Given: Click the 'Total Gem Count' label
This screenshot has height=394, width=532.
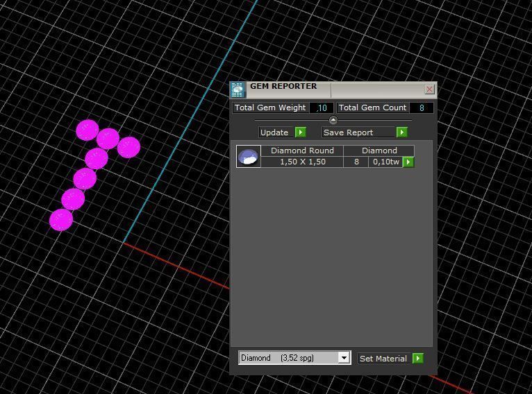Looking at the screenshot, I should 372,108.
